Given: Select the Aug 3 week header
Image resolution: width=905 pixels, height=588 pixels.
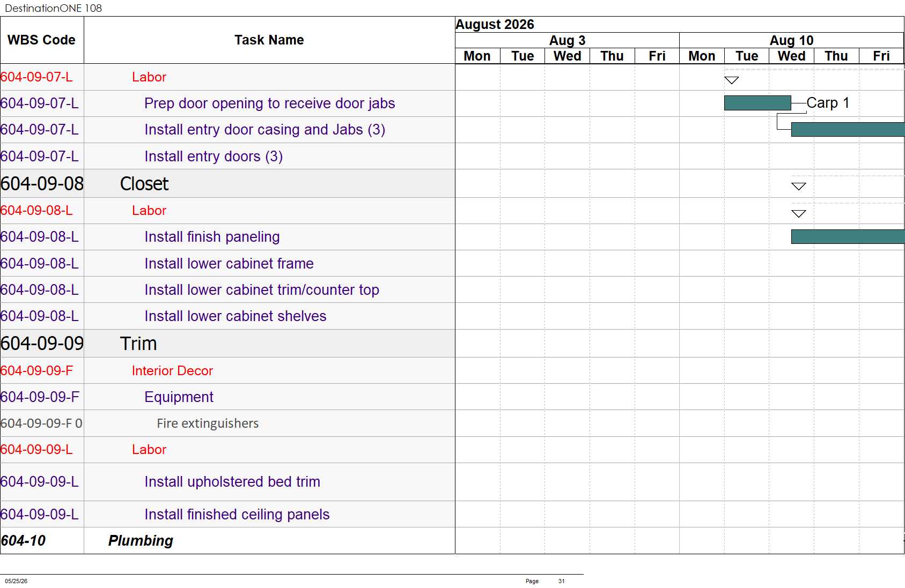Looking at the screenshot, I should pyautogui.click(x=567, y=40).
